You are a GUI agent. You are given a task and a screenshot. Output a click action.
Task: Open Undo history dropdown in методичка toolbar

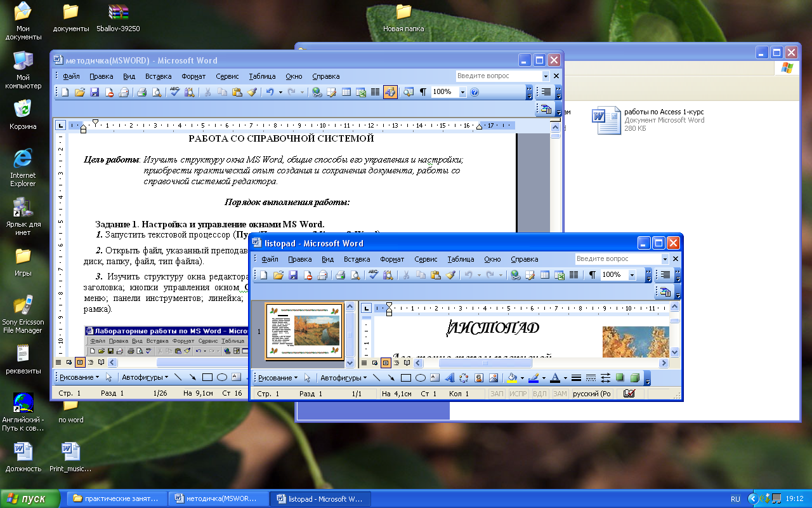280,92
